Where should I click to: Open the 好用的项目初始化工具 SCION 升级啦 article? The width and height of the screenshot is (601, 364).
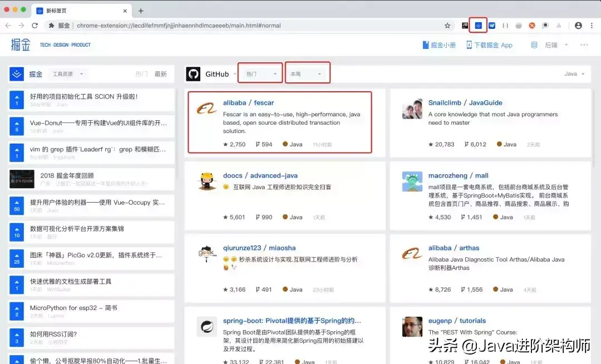click(83, 96)
